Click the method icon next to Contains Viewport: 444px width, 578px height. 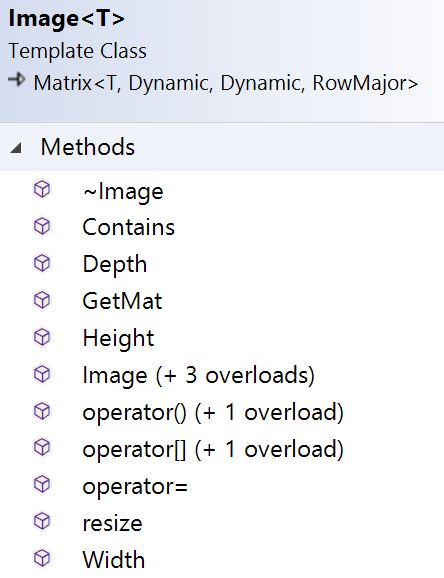click(x=42, y=226)
